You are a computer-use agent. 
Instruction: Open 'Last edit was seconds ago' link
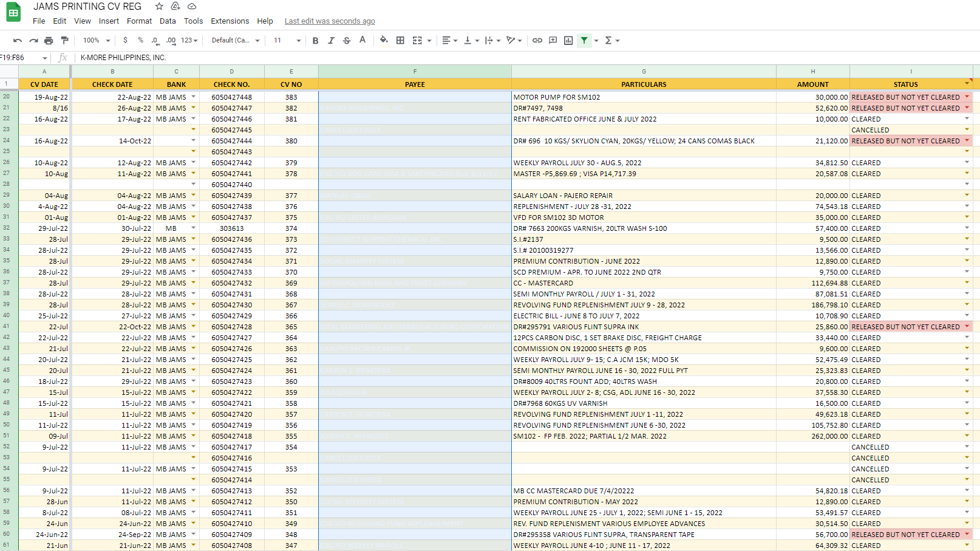point(330,21)
